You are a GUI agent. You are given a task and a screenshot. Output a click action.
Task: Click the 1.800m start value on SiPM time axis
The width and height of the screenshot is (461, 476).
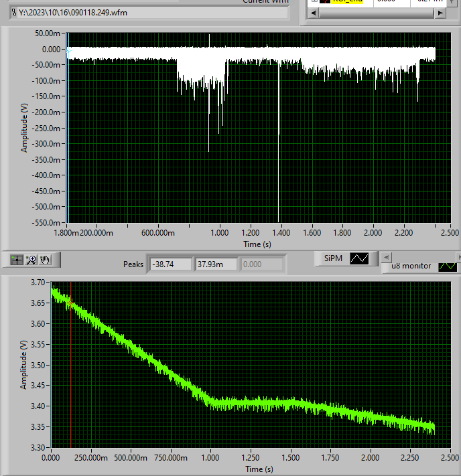coord(66,233)
